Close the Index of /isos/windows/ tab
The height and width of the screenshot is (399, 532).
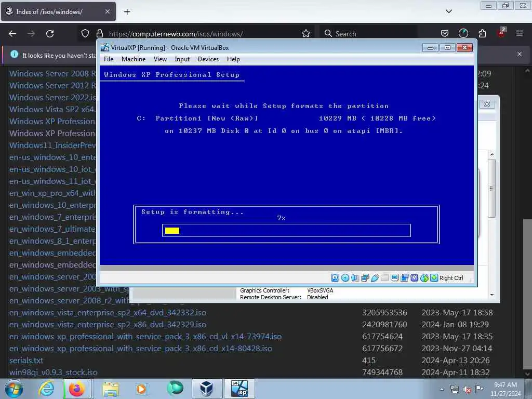(x=107, y=11)
